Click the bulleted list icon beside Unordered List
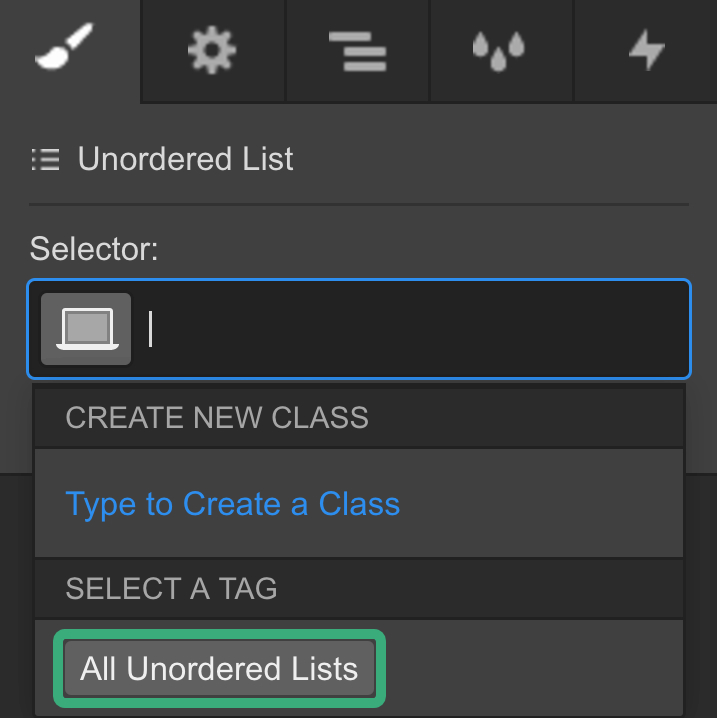 pyautogui.click(x=46, y=159)
